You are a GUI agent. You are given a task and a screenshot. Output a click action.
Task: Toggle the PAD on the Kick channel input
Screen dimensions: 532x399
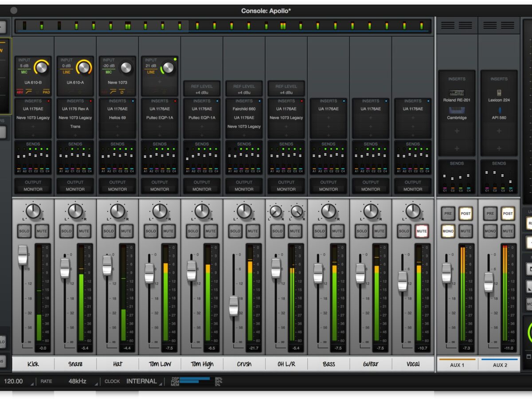[x=46, y=92]
